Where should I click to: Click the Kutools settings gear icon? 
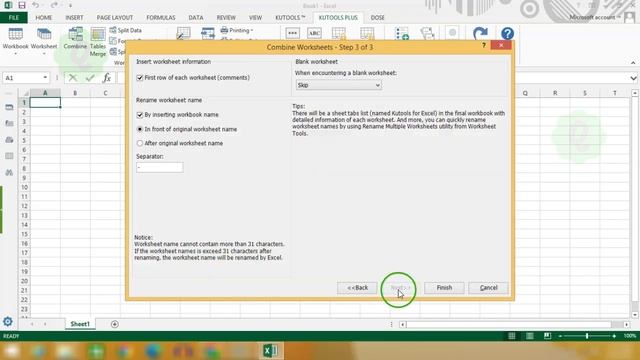pos(8,322)
